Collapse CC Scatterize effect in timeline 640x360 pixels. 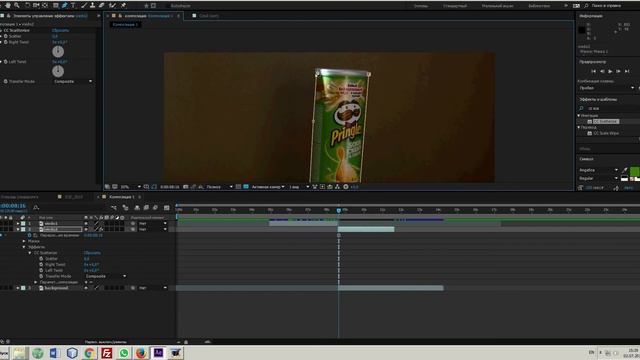click(30, 253)
